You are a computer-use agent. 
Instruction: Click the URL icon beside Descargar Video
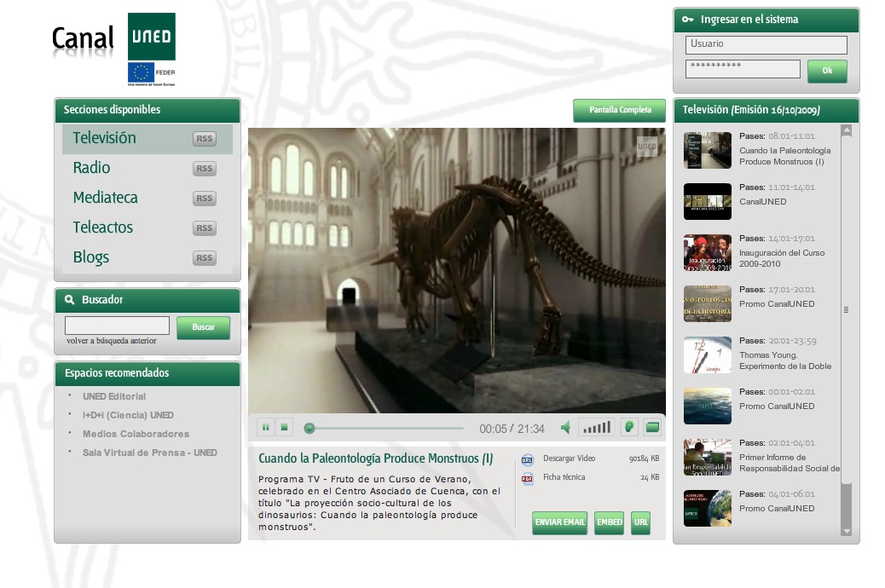(527, 459)
